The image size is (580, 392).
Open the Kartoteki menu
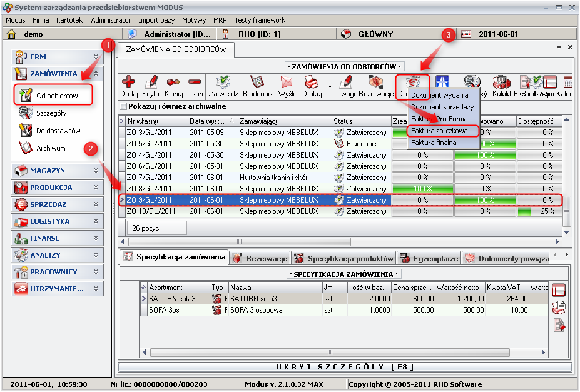pos(69,20)
